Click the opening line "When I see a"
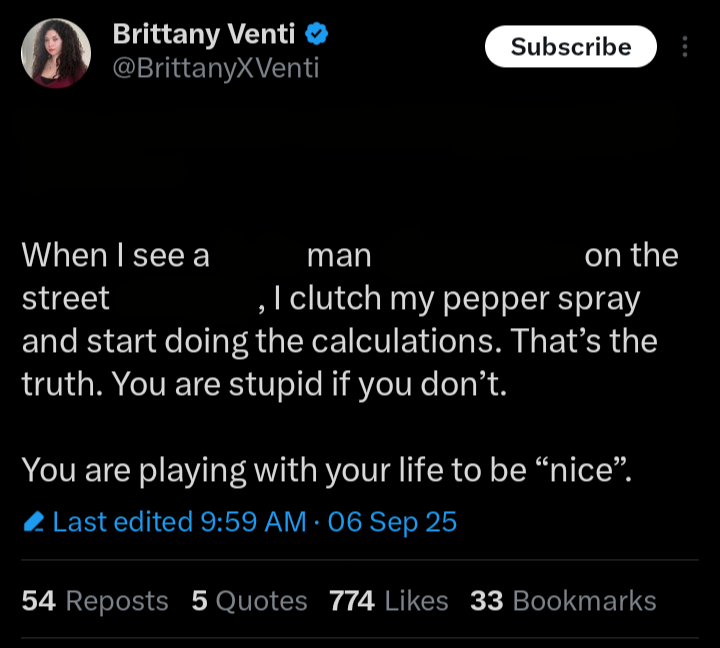The image size is (720, 648). click(x=116, y=256)
